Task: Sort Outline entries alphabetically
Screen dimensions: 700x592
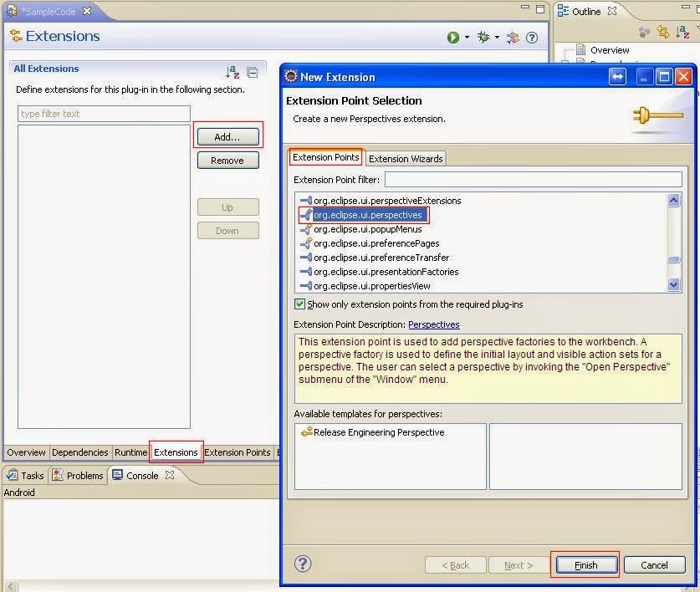Action: tap(682, 32)
